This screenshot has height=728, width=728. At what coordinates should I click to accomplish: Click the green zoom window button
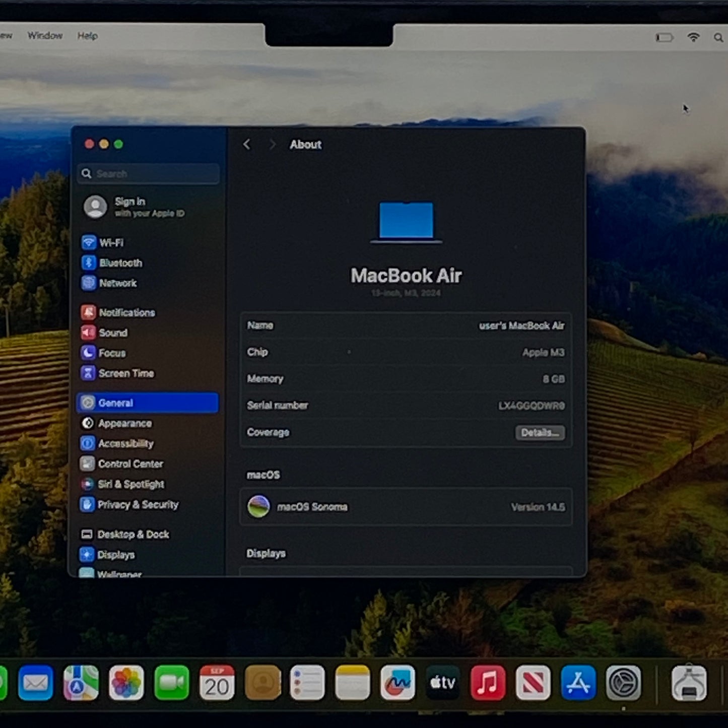point(118,144)
